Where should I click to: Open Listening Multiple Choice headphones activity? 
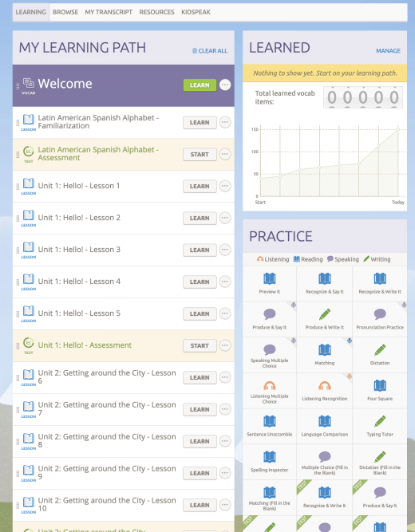(x=270, y=391)
